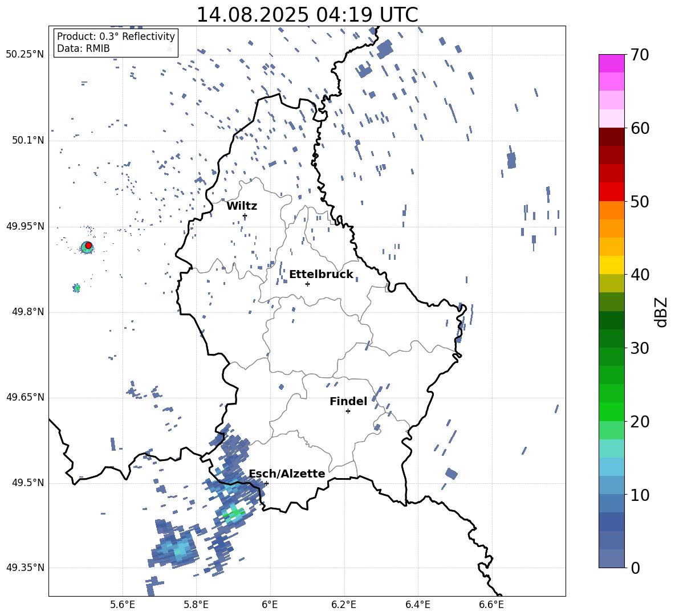Viewport: 675px width, 616px height.
Task: Click the colorbar tick label 40
Action: (640, 275)
